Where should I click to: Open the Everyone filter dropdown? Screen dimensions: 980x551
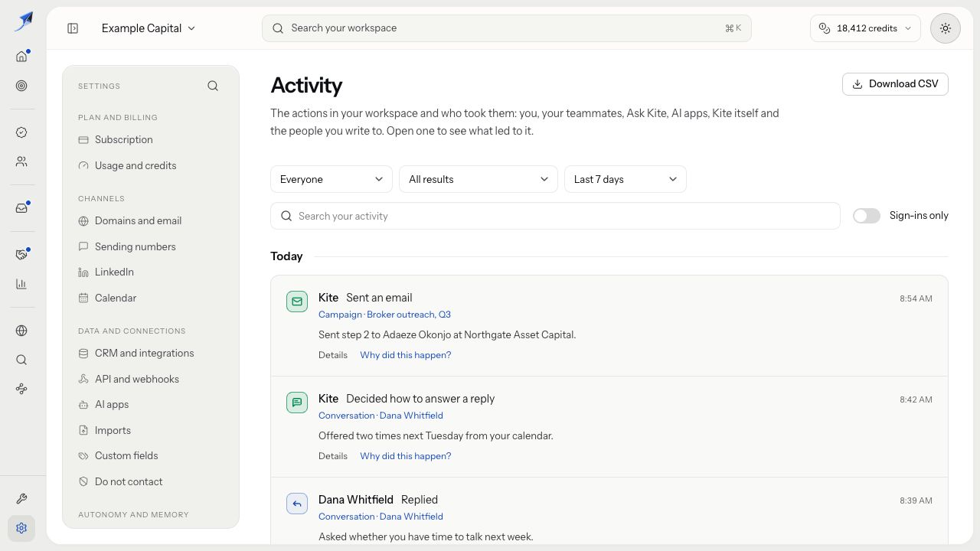(332, 179)
